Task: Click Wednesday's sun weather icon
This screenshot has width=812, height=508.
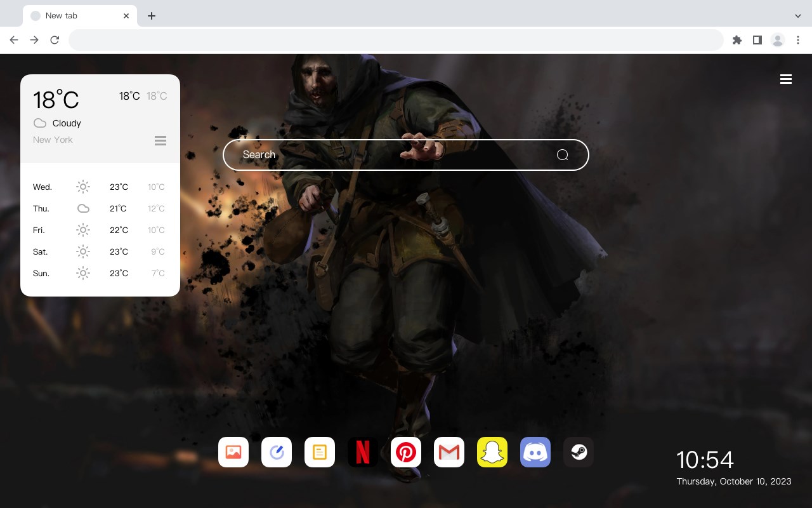Action: 83,187
